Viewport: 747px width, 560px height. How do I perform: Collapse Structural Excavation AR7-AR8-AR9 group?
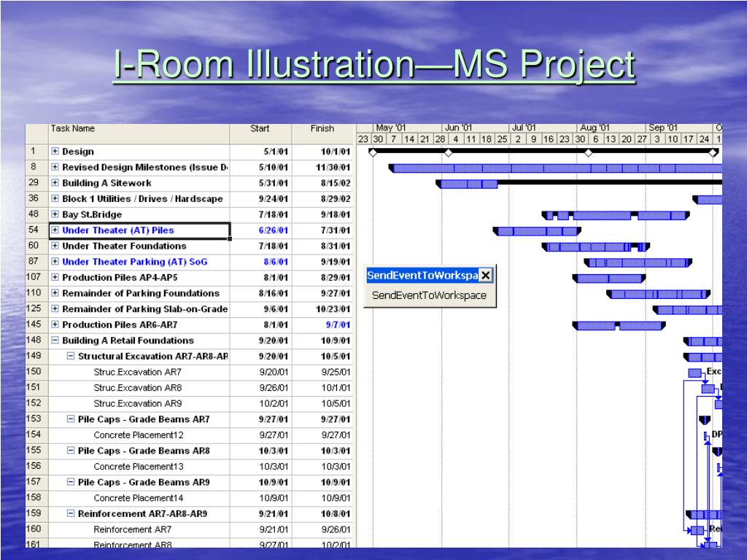[x=71, y=356]
